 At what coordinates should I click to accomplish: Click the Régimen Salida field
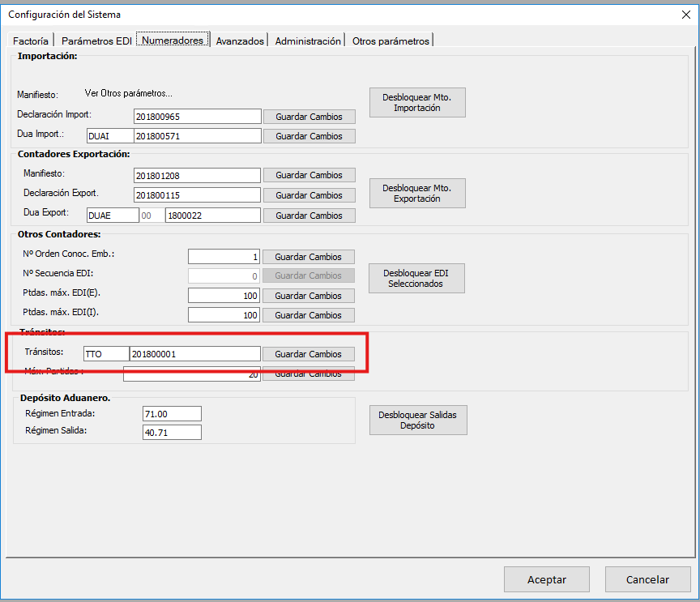pyautogui.click(x=172, y=432)
